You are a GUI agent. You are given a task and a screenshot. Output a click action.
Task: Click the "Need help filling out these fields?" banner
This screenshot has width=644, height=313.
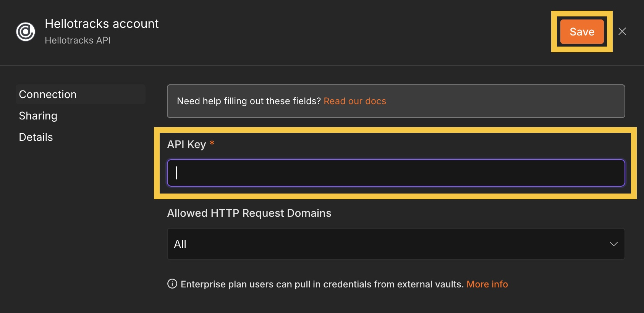(396, 101)
